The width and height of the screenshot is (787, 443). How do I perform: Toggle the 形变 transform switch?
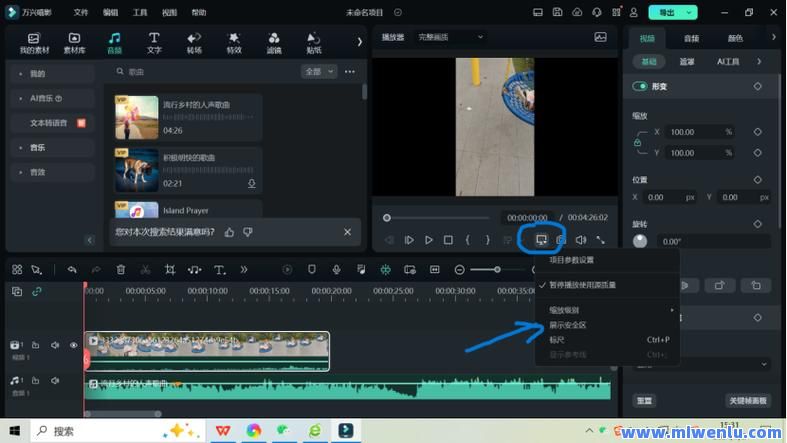(x=640, y=87)
